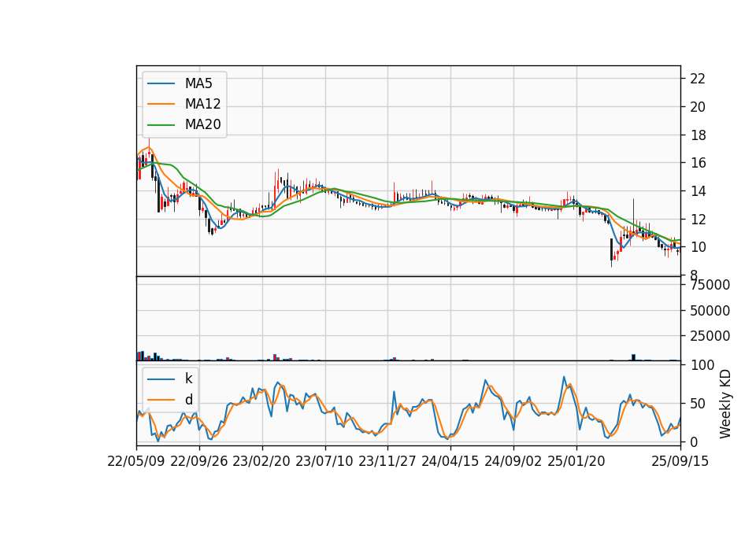The image size is (756, 543).
Task: Click the 22/05/09 date axis label
Action: (136, 461)
